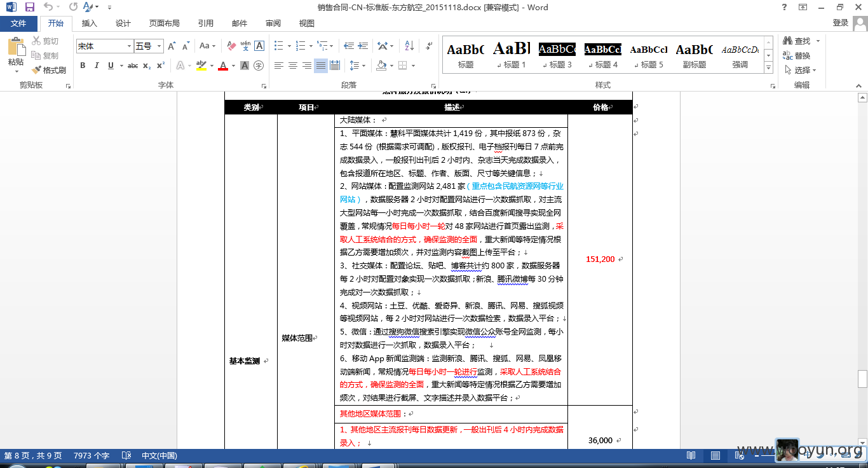Expand the numbered list dropdown arrow
868x468 pixels.
tap(311, 46)
